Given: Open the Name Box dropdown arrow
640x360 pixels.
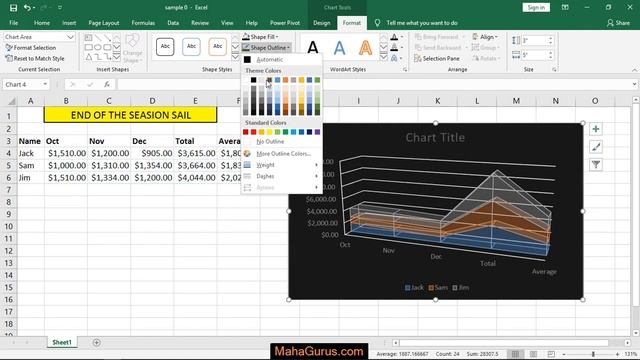Looking at the screenshot, I should point(45,84).
